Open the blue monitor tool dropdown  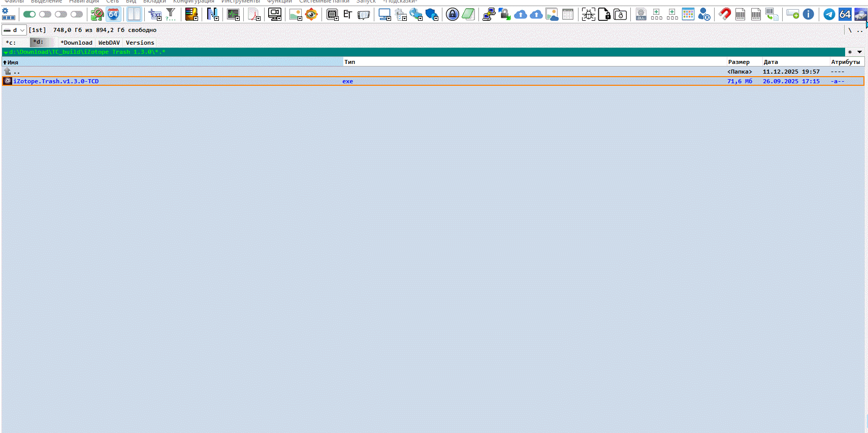coord(385,15)
